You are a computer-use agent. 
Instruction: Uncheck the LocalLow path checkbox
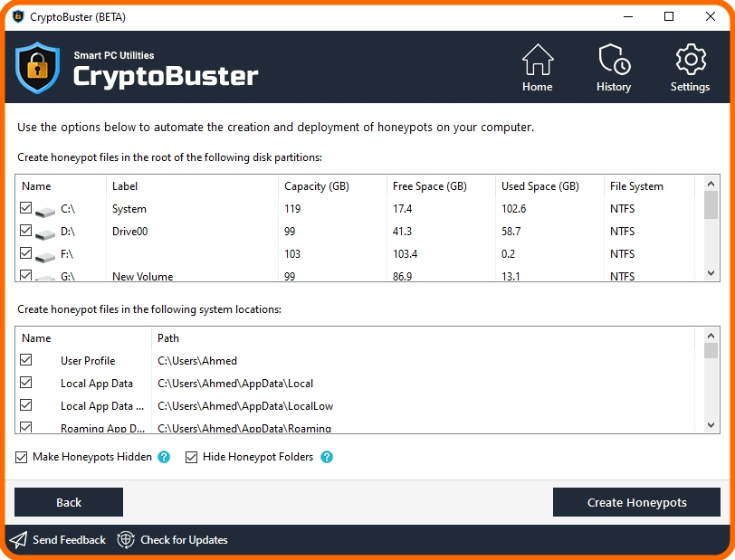coord(25,404)
